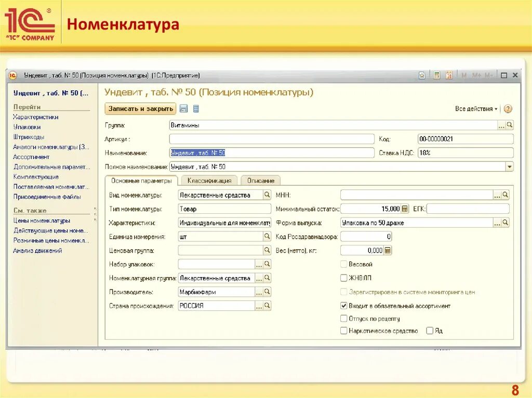
Task: Enable the Весовой checkbox
Action: point(343,264)
